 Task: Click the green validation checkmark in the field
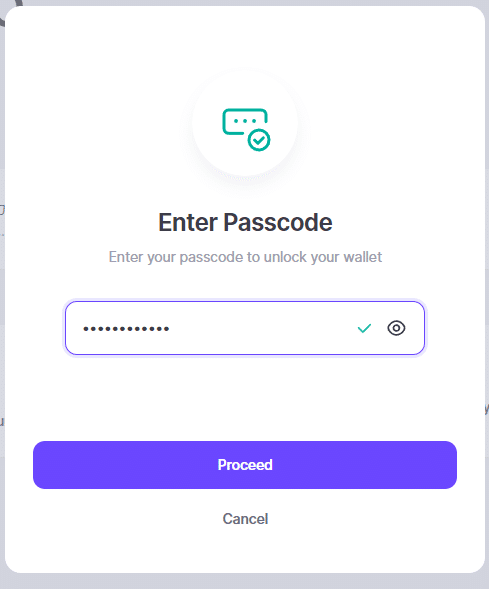coord(364,328)
